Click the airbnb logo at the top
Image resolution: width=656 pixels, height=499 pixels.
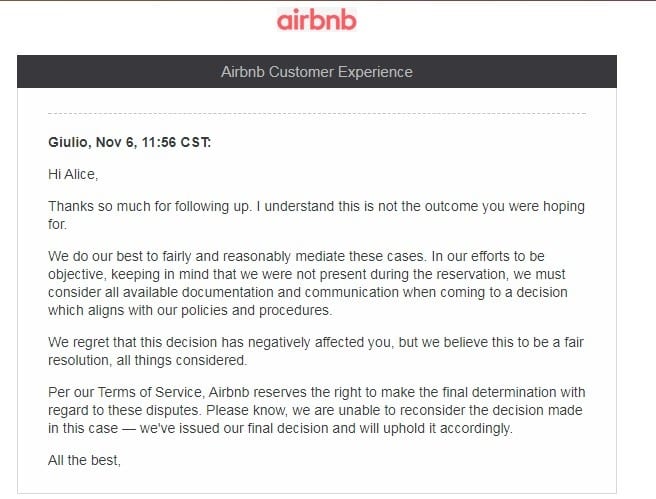[x=317, y=20]
